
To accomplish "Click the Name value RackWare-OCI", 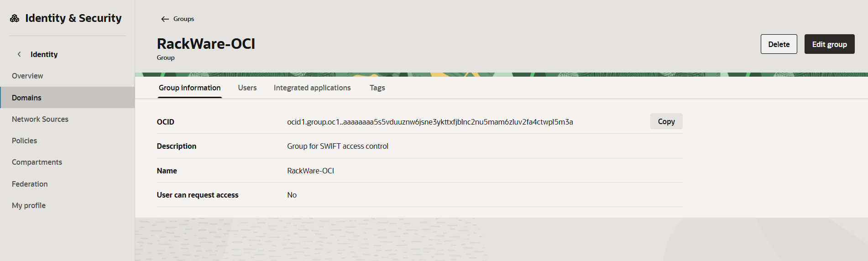I will pos(310,171).
